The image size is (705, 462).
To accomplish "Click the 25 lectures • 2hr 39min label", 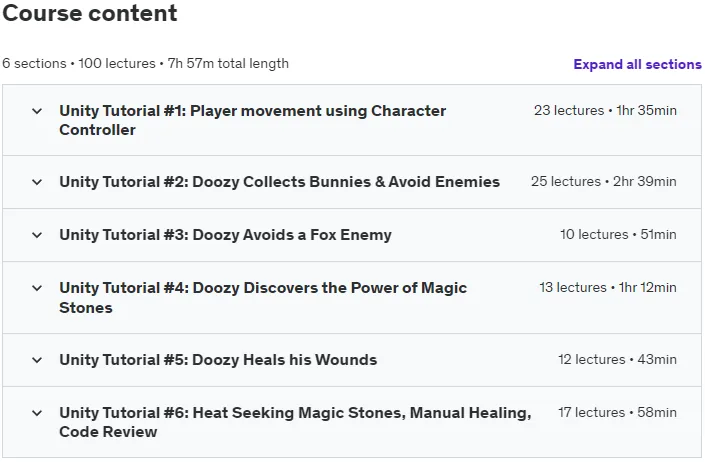I will click(603, 182).
